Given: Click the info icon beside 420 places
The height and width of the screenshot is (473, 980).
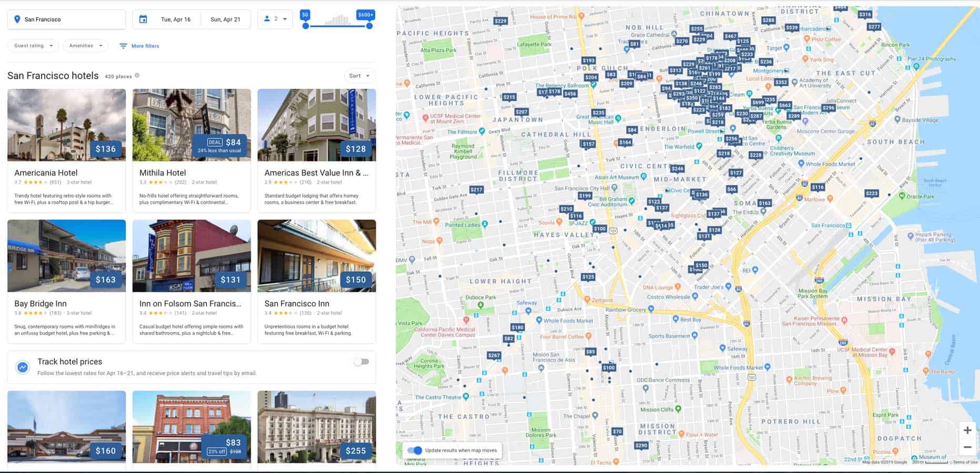Looking at the screenshot, I should coord(137,75).
